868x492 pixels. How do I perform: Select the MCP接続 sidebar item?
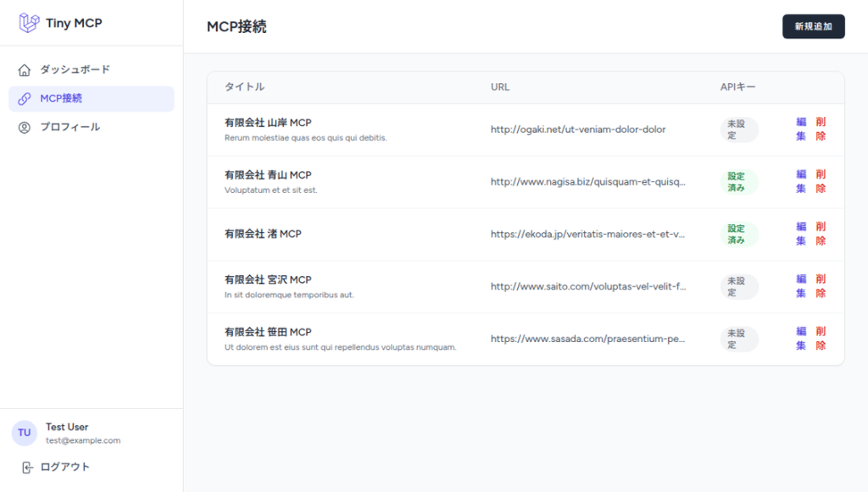[92, 98]
